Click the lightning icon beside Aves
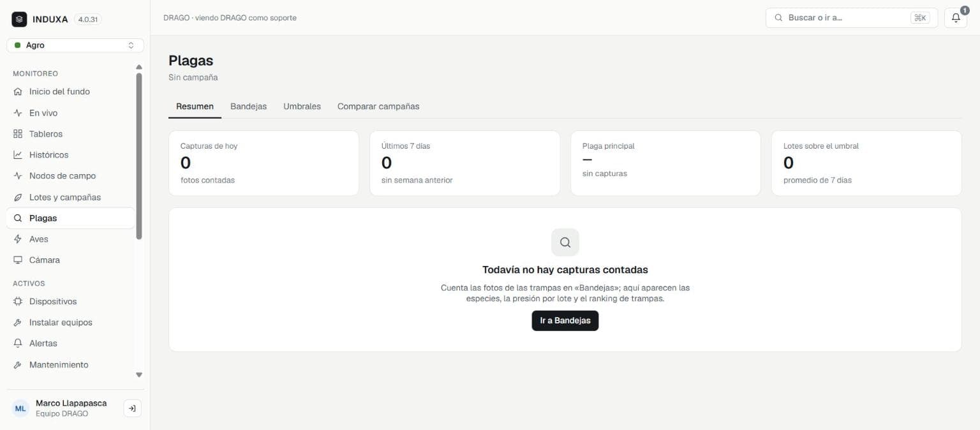The image size is (980, 430). pyautogui.click(x=18, y=239)
